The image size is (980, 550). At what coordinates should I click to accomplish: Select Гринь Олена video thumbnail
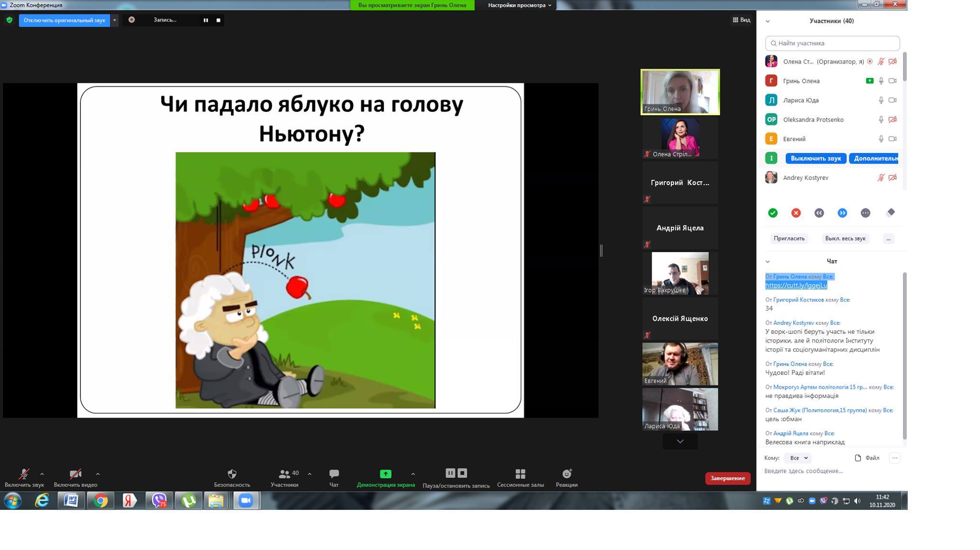pyautogui.click(x=680, y=92)
